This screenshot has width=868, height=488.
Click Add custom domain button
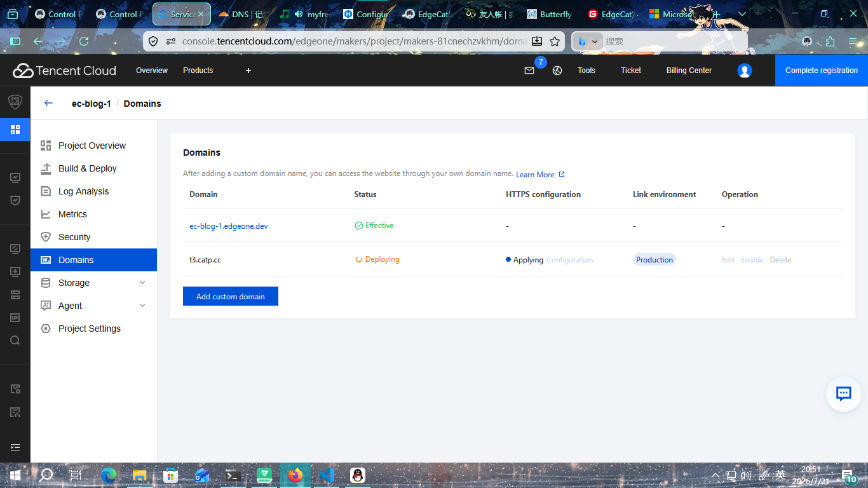coord(231,296)
